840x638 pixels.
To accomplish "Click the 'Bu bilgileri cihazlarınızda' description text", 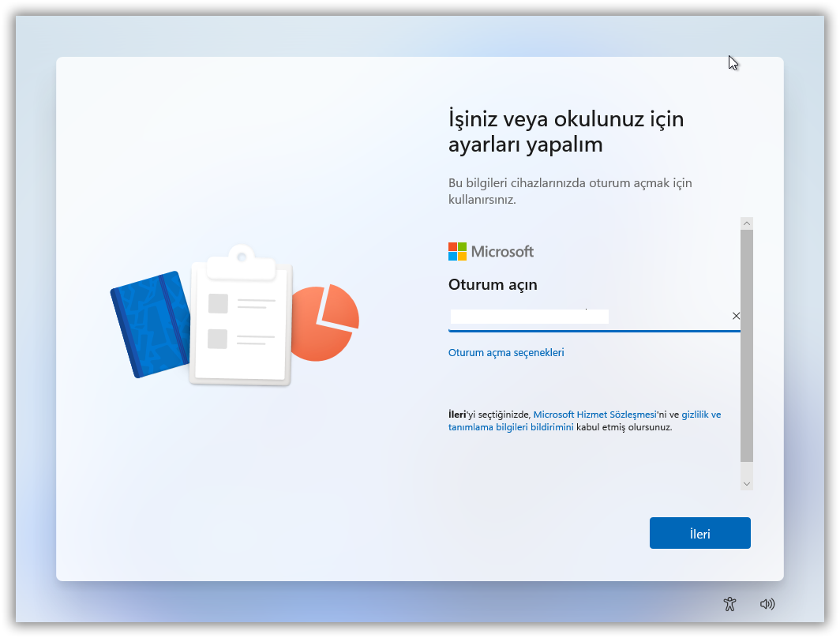I will [x=570, y=191].
